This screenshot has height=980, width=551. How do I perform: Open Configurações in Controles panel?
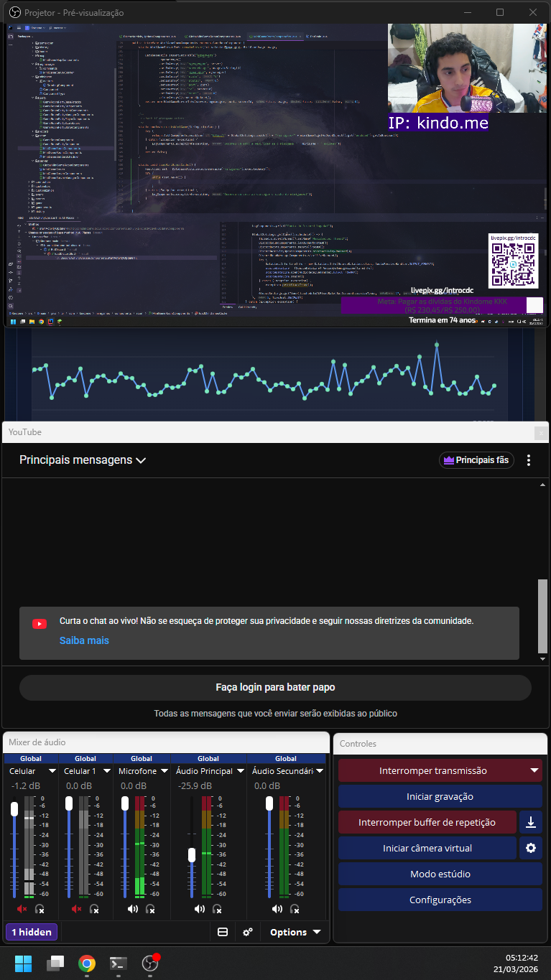coord(440,900)
